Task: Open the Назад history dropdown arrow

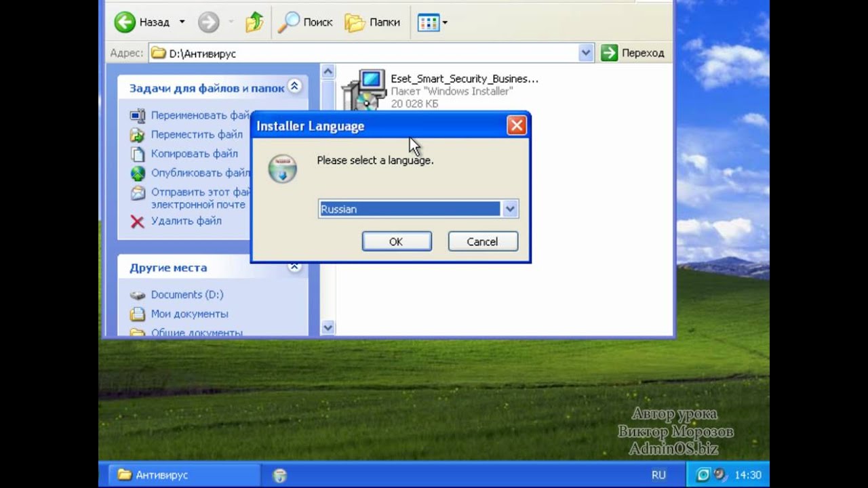Action: point(182,22)
